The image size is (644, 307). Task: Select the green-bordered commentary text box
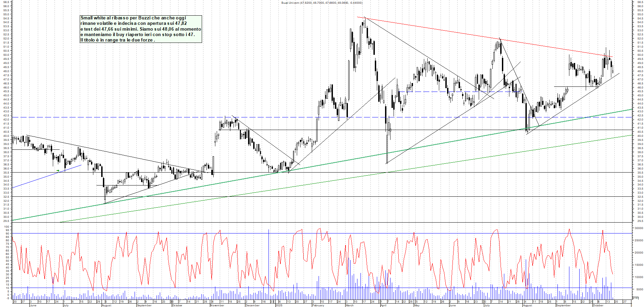(x=141, y=29)
